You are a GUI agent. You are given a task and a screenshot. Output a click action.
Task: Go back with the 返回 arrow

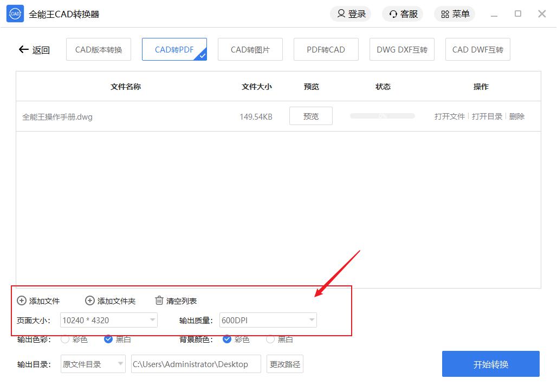34,50
